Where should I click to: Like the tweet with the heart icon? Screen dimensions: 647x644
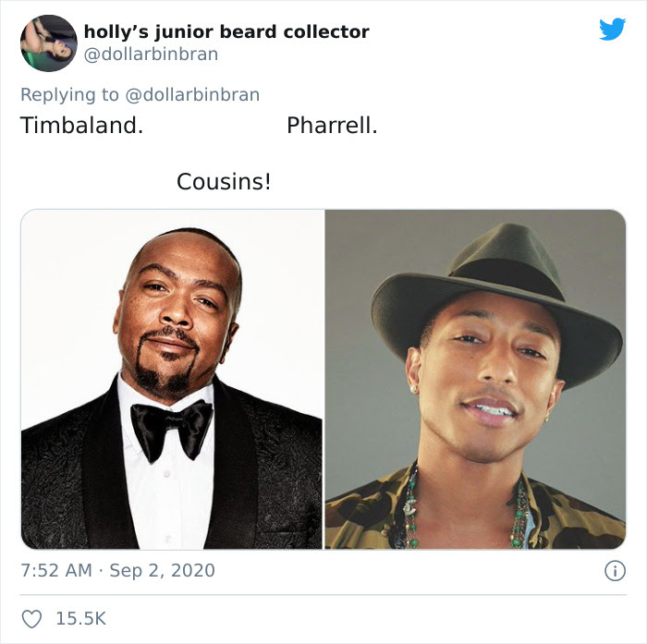(x=31, y=619)
